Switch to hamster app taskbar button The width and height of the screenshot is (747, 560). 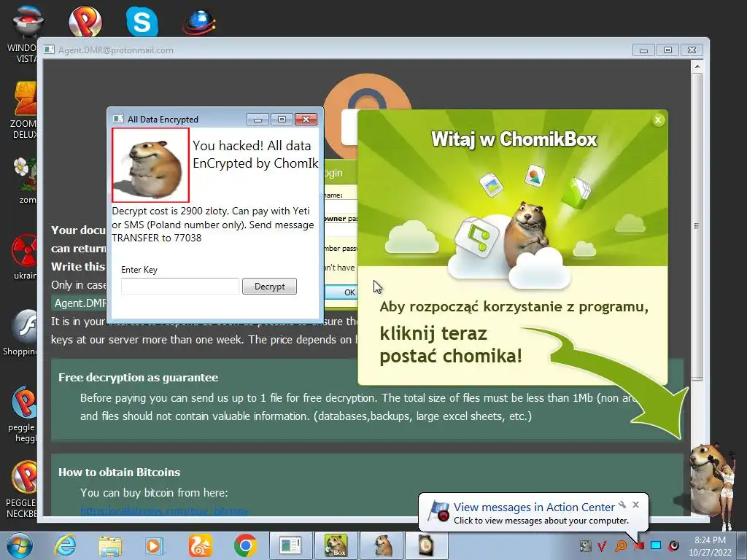[382, 545]
